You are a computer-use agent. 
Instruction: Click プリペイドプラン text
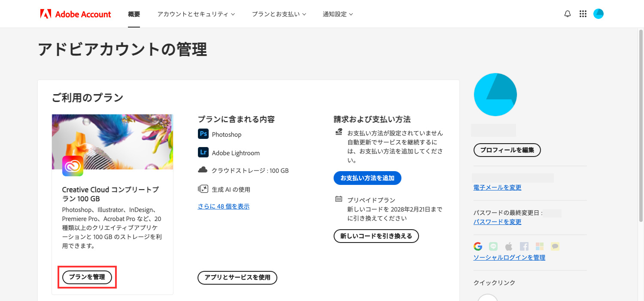pos(371,200)
